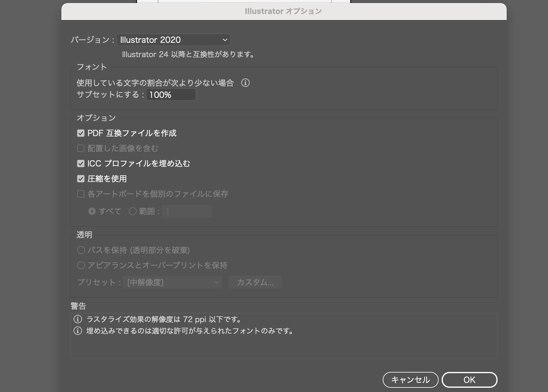The width and height of the screenshot is (548, 392).
Task: Click the Illustrator オプション title bar
Action: 284,12
